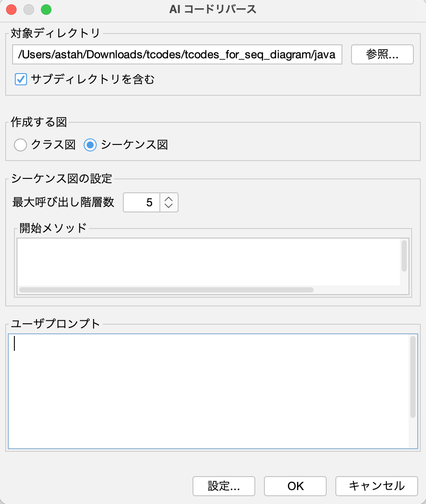Click the red close window button

click(12, 9)
